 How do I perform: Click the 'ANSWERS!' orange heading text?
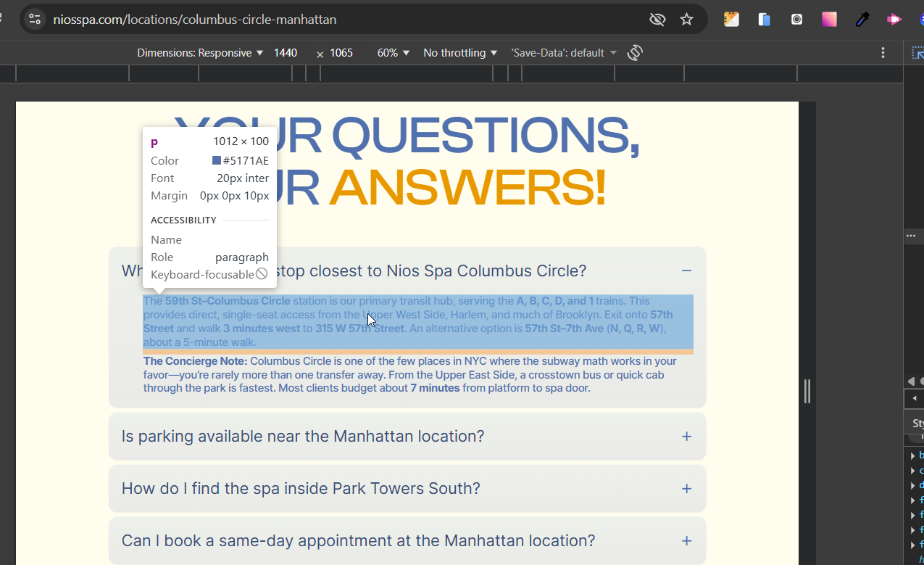coord(467,186)
